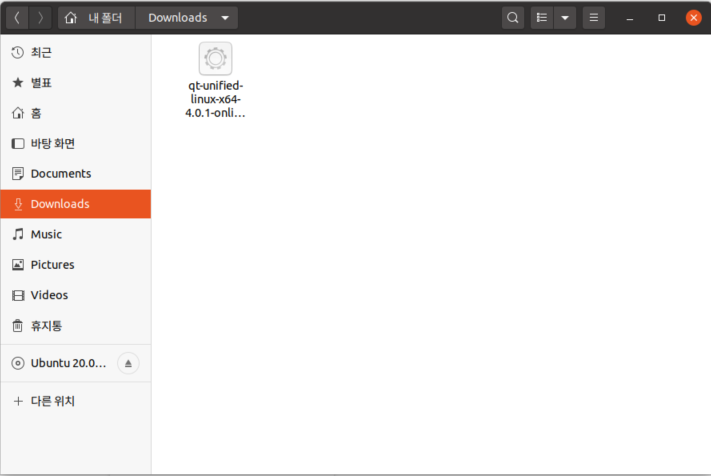
Task: Select the Downloads path bar button
Action: point(187,18)
